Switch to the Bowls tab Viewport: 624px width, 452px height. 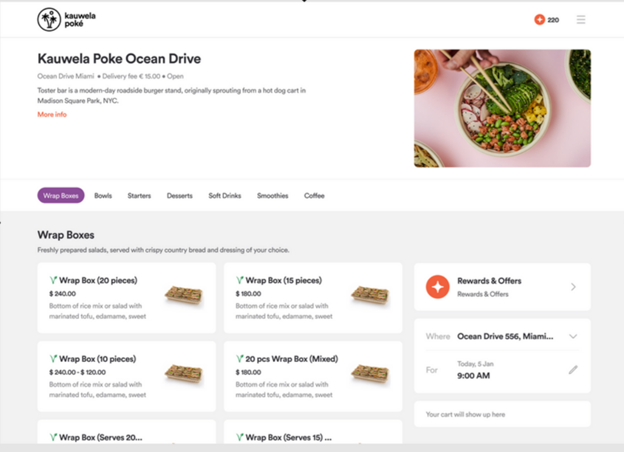[103, 196]
